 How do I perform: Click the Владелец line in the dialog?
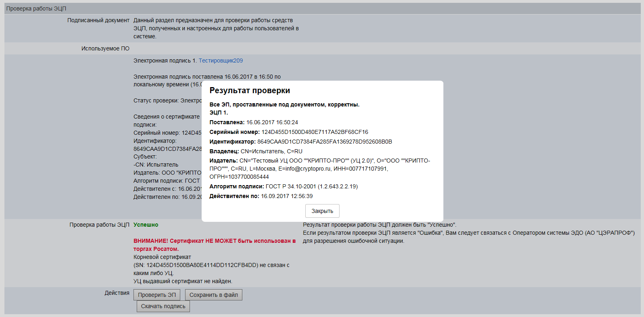click(256, 151)
